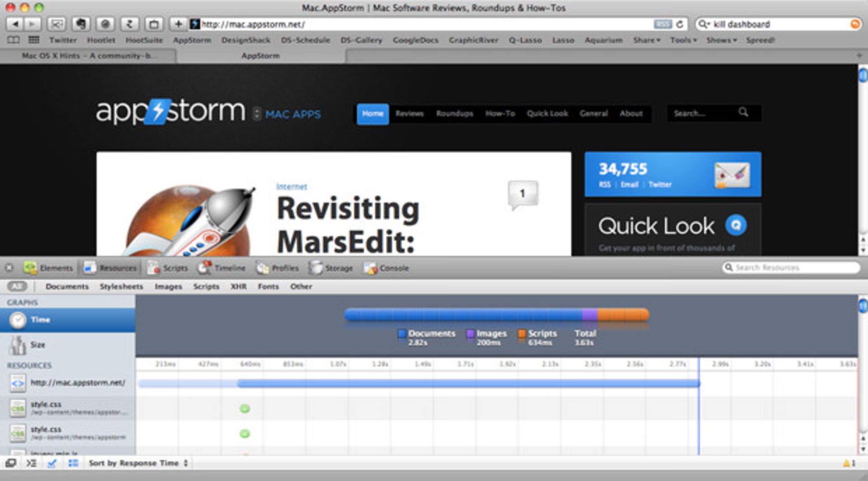868x481 pixels.
Task: Open the Reviews nav item
Action: point(410,113)
